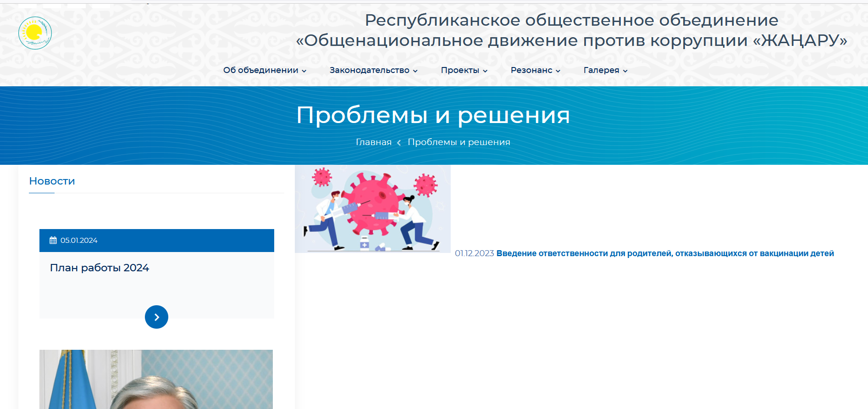
Task: Open the Галерея dropdown menu
Action: (x=605, y=70)
